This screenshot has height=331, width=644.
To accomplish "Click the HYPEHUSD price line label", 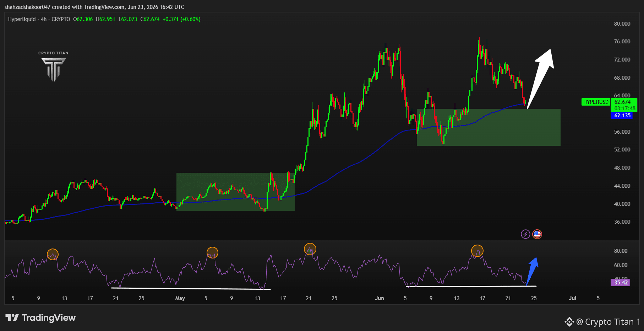I will click(x=596, y=102).
